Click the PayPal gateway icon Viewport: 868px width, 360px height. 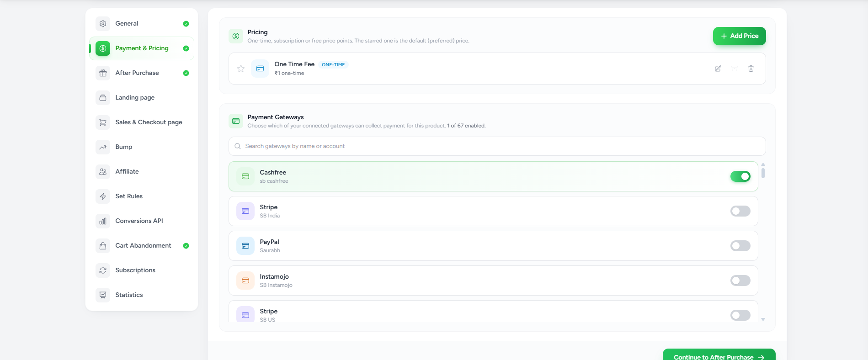[245, 246]
